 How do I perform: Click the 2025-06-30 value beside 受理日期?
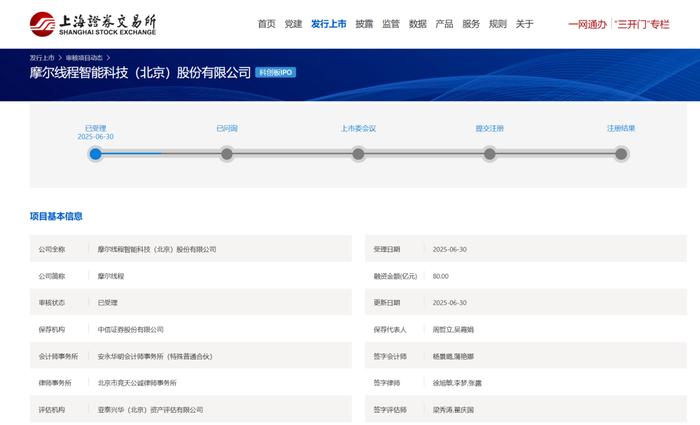click(450, 249)
